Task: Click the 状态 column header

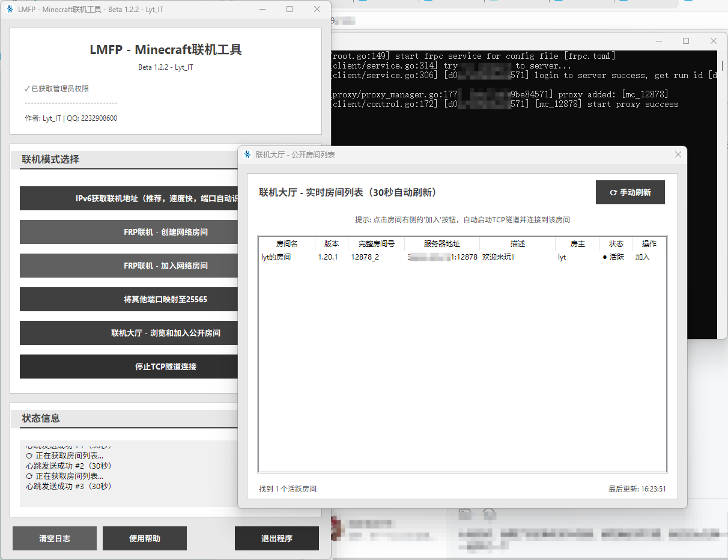Action: coord(616,244)
